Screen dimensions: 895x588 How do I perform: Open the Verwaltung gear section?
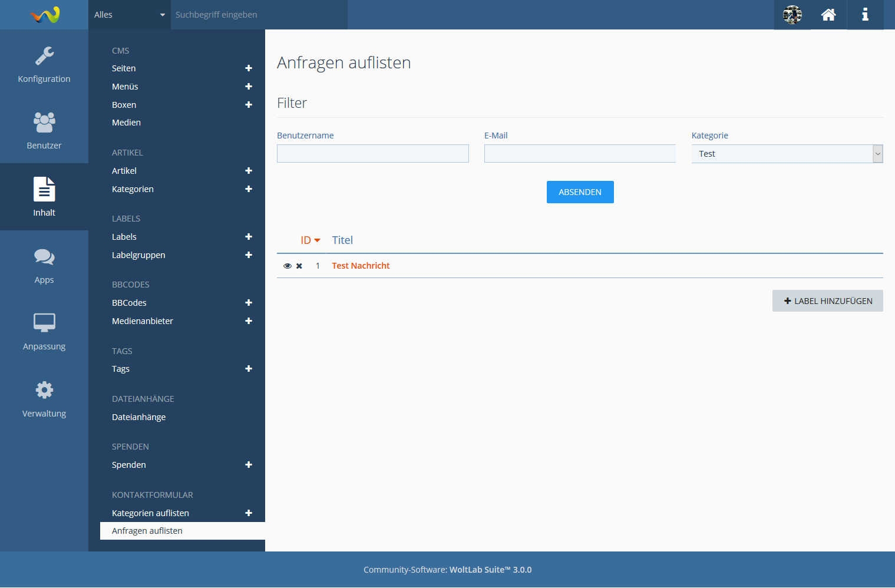tap(44, 398)
